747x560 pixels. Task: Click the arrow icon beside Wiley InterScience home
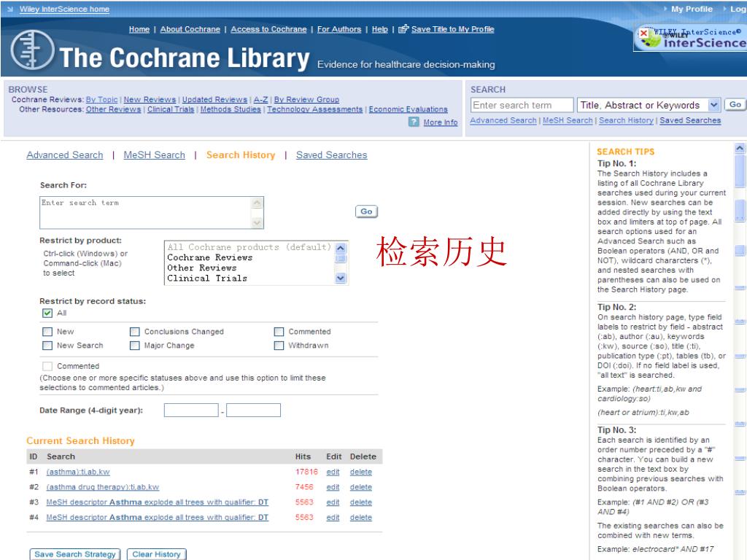10,9
